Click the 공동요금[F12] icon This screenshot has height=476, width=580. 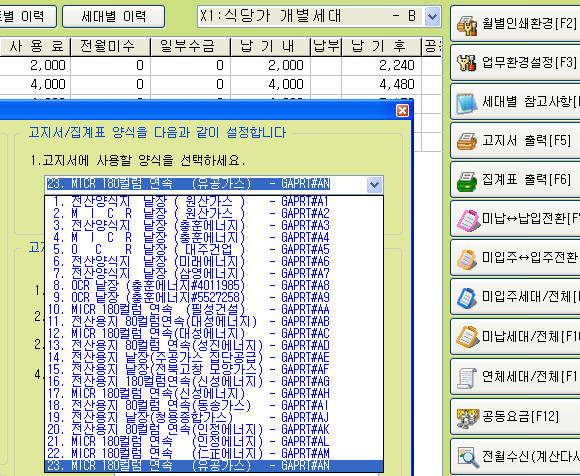click(x=468, y=417)
